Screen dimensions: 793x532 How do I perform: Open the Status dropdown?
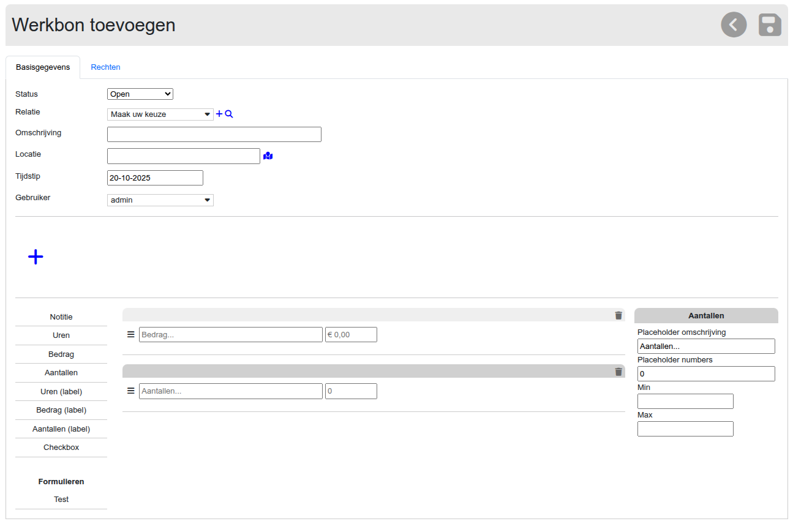[x=140, y=94]
